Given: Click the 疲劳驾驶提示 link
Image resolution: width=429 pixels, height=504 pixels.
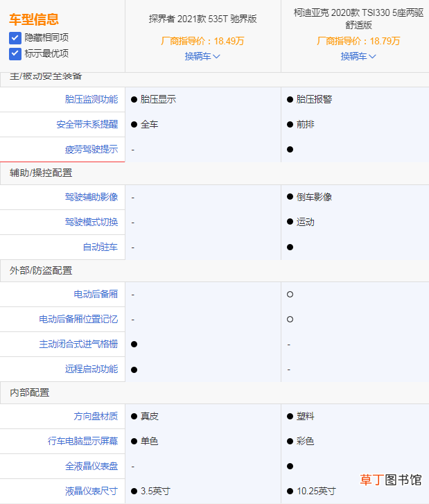Looking at the screenshot, I should click(91, 150).
